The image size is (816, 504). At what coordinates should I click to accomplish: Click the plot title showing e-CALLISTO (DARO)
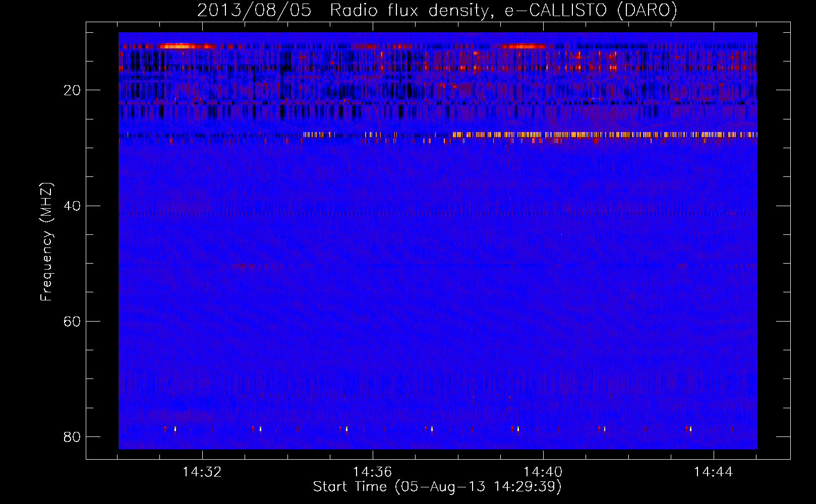click(x=437, y=11)
